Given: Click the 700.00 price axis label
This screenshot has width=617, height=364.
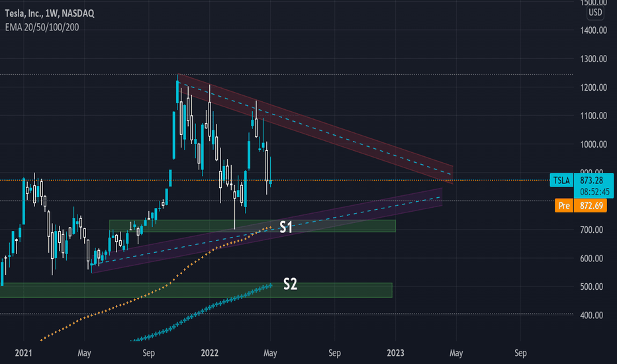Looking at the screenshot, I should [591, 230].
